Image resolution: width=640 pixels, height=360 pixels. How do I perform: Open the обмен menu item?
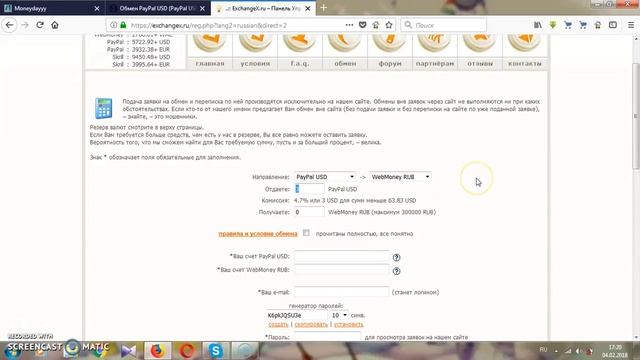coord(345,64)
